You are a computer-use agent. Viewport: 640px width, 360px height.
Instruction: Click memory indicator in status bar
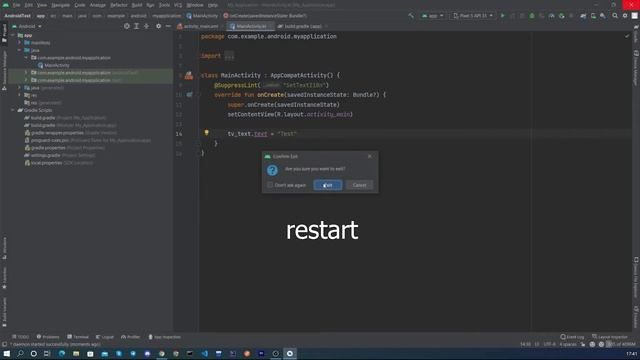coord(620,344)
